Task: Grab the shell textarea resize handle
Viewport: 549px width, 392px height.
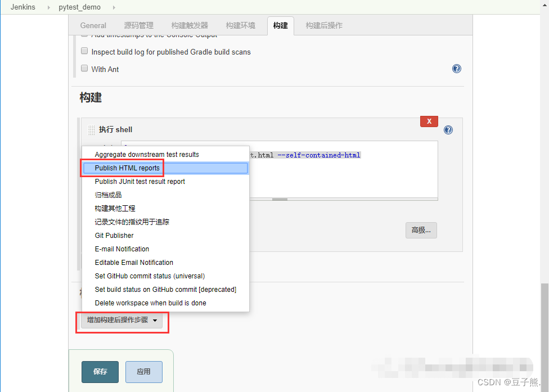Action: (x=280, y=199)
